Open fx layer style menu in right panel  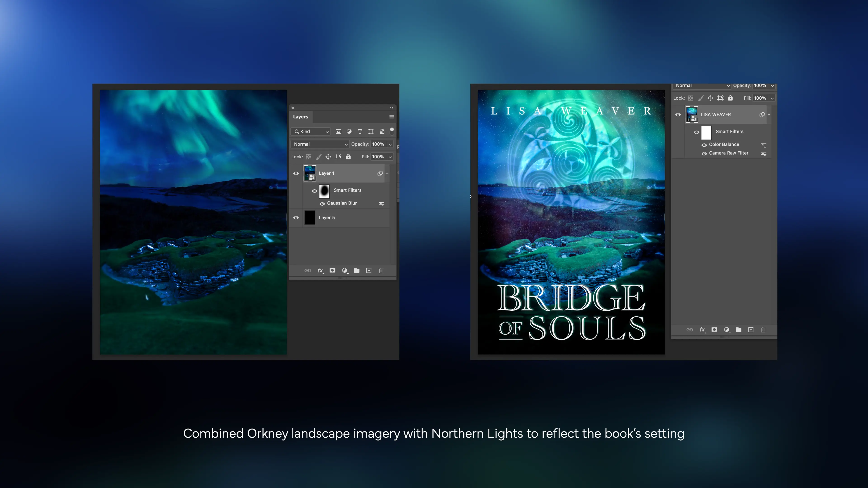point(702,330)
